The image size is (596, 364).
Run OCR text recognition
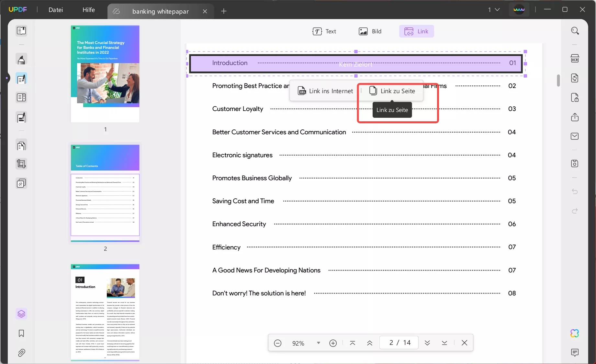point(575,59)
